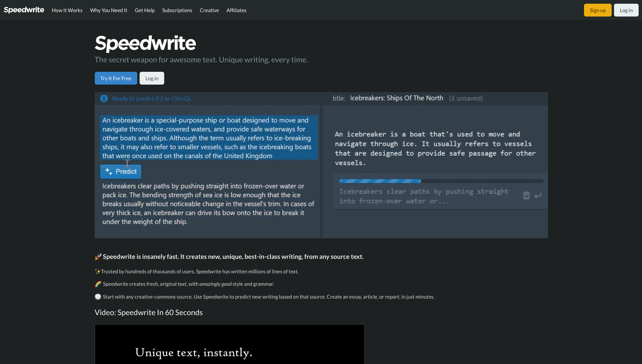Open the How It Works page
The image size is (642, 364).
67,10
